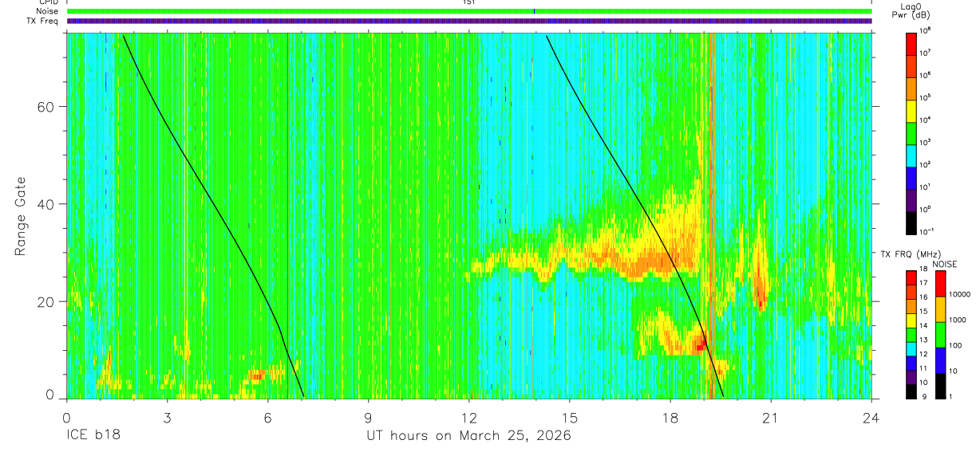Click the red segment of the Lag0 Pwr colorbar
The height and width of the screenshot is (452, 980).
pos(911,42)
